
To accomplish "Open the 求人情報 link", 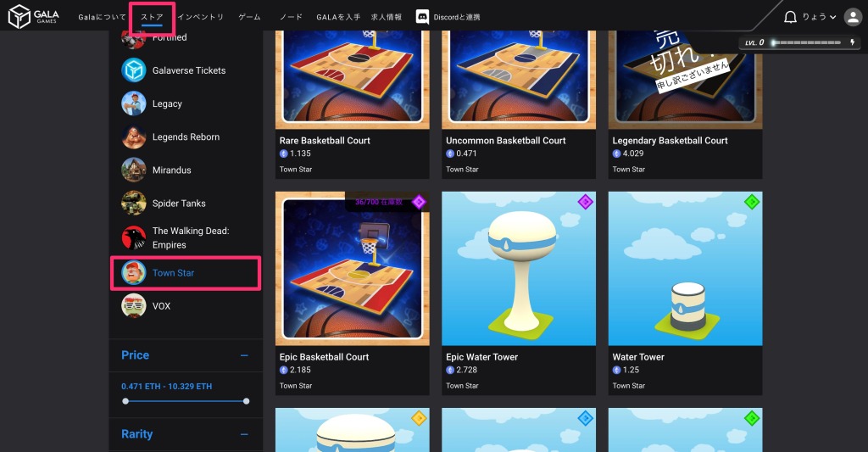I will (387, 17).
